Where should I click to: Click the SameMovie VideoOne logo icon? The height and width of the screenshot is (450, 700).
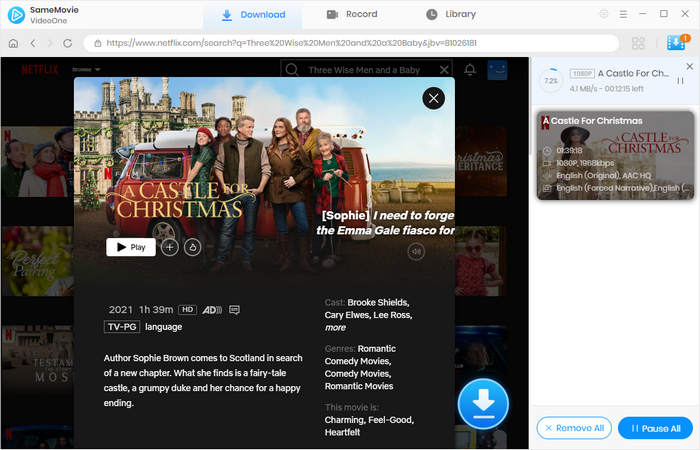tap(16, 15)
